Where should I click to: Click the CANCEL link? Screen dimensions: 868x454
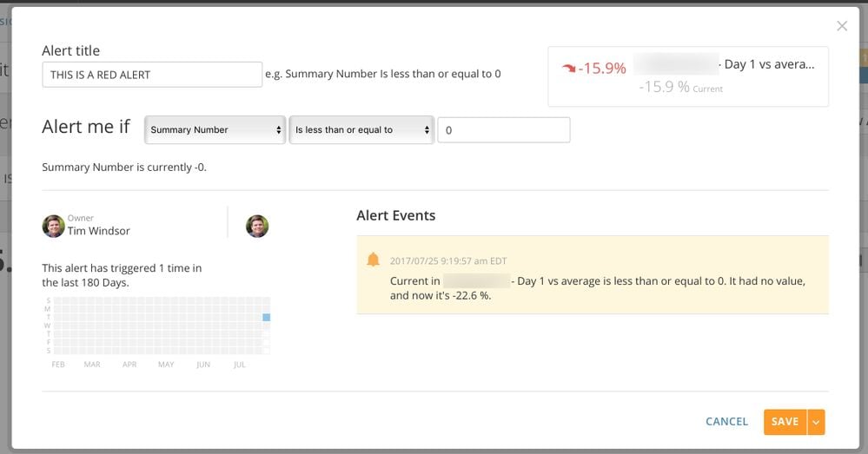726,421
